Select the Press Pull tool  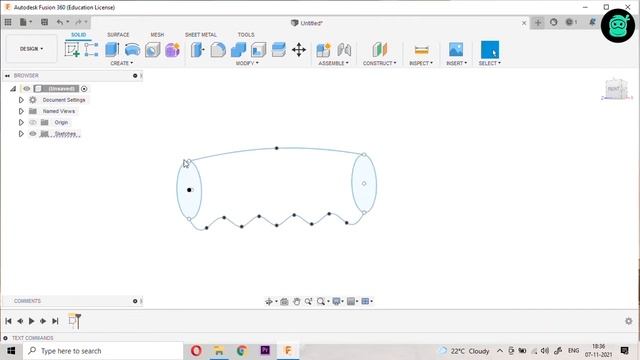(x=198, y=50)
